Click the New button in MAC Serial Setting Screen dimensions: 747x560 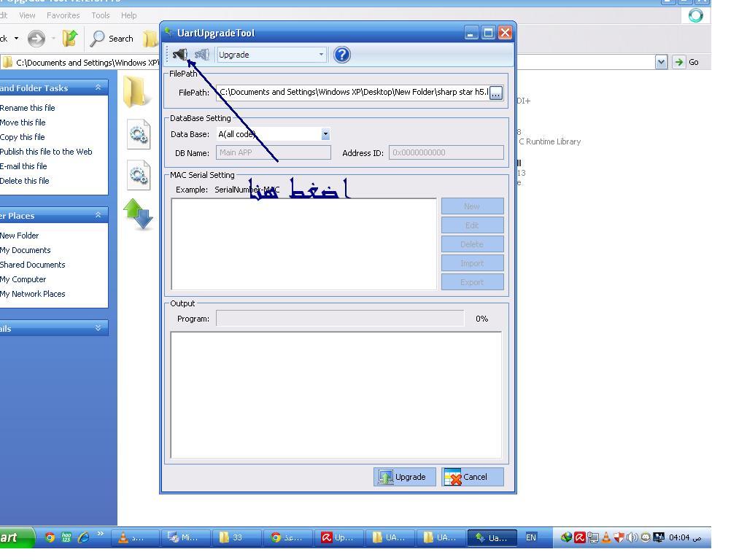(472, 206)
